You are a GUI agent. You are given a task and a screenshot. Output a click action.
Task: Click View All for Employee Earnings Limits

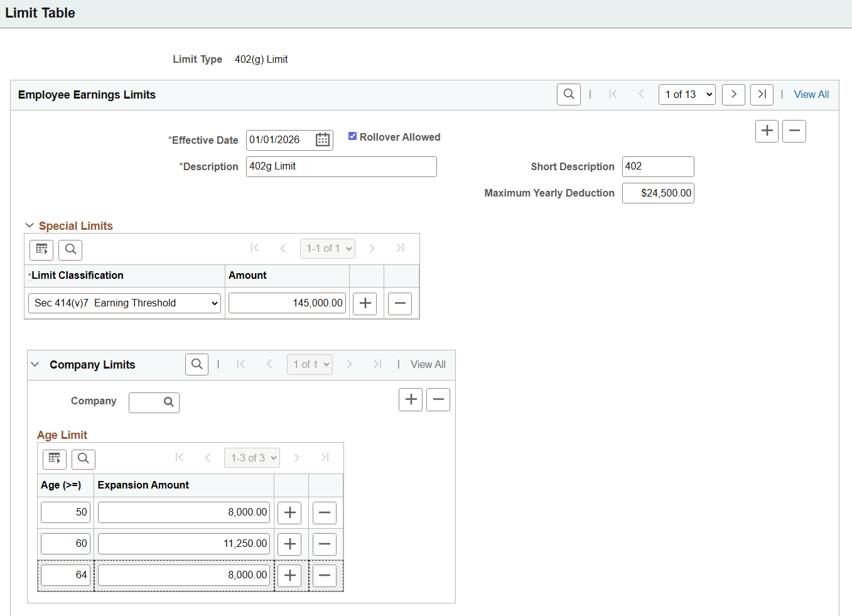pos(811,94)
